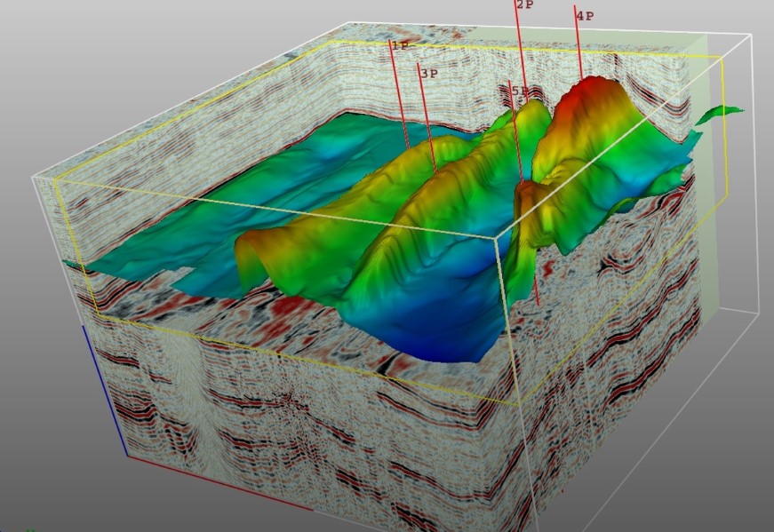Click the 1P well label
Screen dimensions: 774x532
tap(400, 46)
